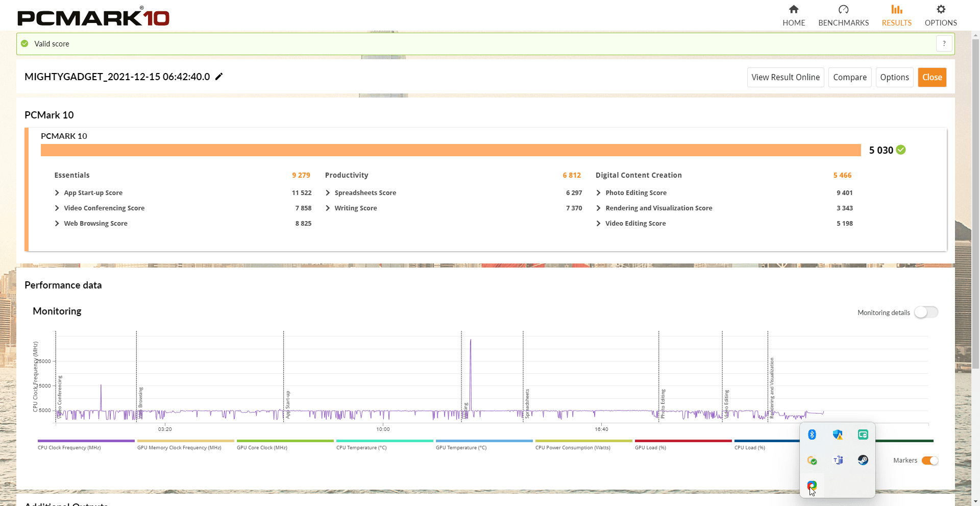This screenshot has width=980, height=506.
Task: Click the vertical scrollbar on right
Action: [x=975, y=204]
